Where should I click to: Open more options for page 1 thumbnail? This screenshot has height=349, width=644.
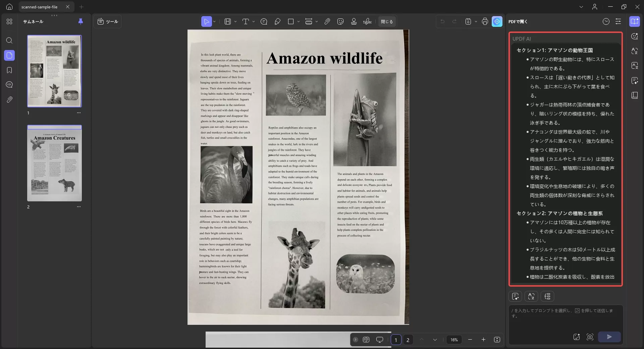coord(79,113)
